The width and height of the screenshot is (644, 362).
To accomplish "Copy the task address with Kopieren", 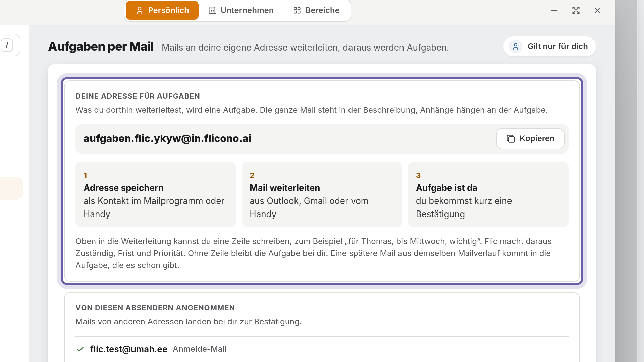I will (x=530, y=139).
